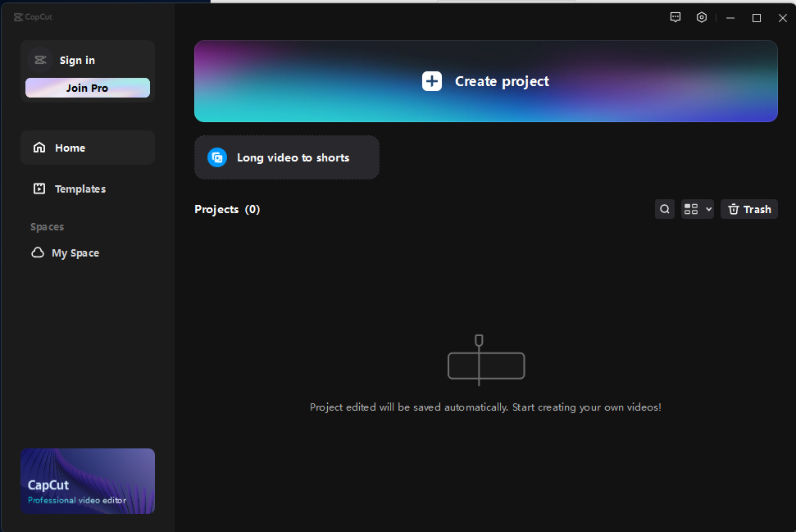Viewport: 796px width, 532px height.
Task: Click the Create project banner text
Action: (502, 81)
